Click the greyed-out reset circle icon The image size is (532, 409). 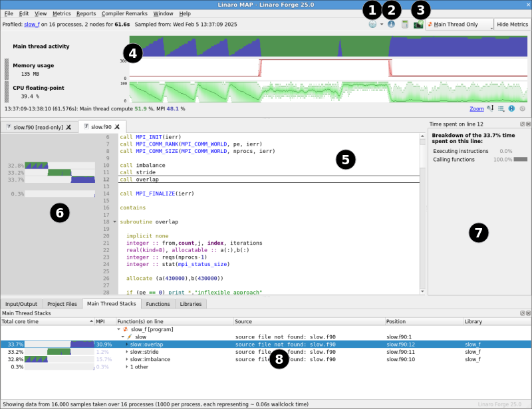(523, 108)
